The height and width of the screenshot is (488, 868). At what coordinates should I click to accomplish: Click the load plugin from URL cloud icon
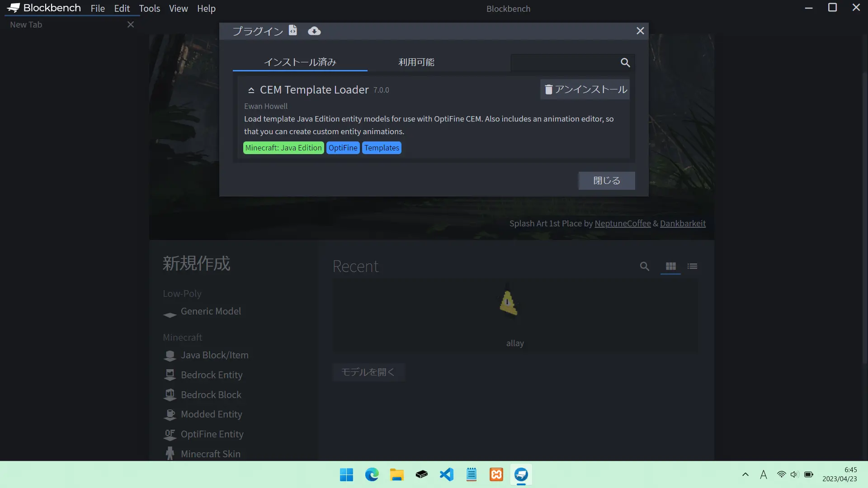314,31
